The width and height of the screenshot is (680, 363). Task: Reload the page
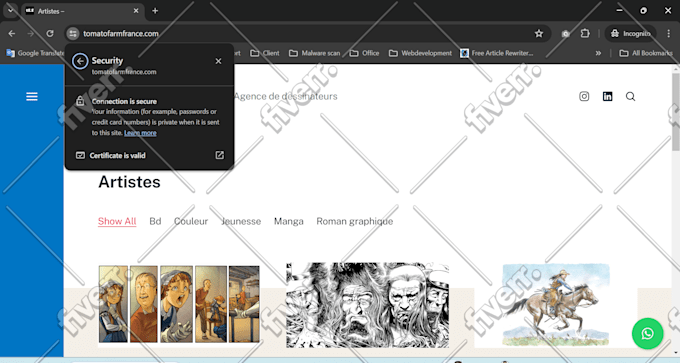tap(50, 33)
